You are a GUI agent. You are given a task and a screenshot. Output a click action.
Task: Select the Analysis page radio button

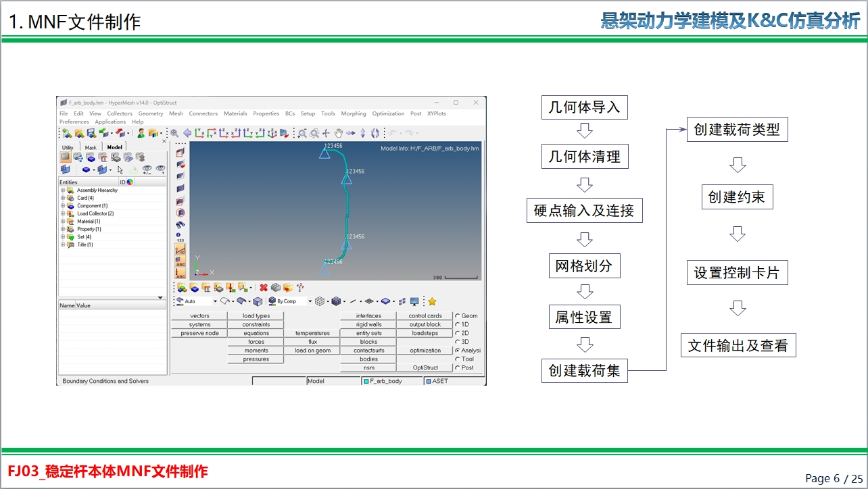(x=458, y=351)
